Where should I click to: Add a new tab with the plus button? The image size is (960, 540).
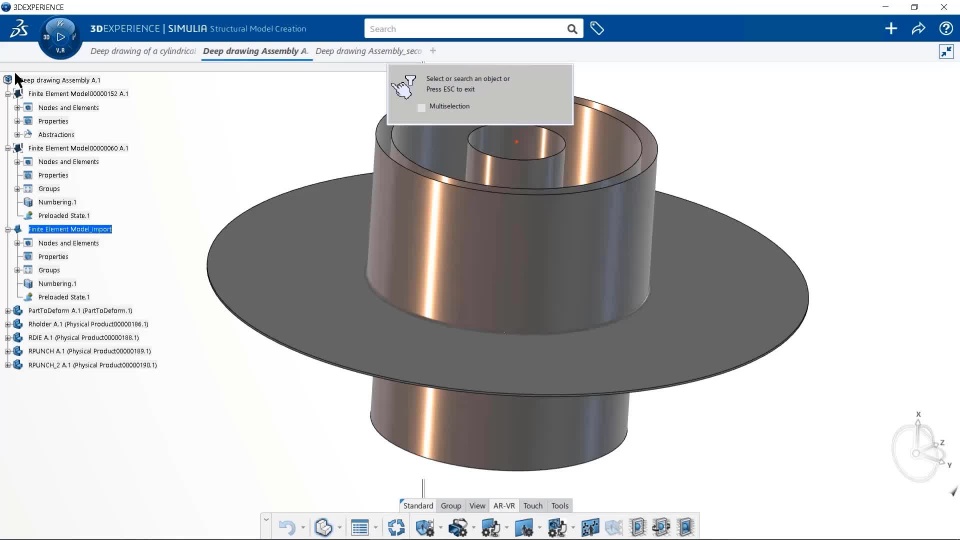(x=433, y=51)
